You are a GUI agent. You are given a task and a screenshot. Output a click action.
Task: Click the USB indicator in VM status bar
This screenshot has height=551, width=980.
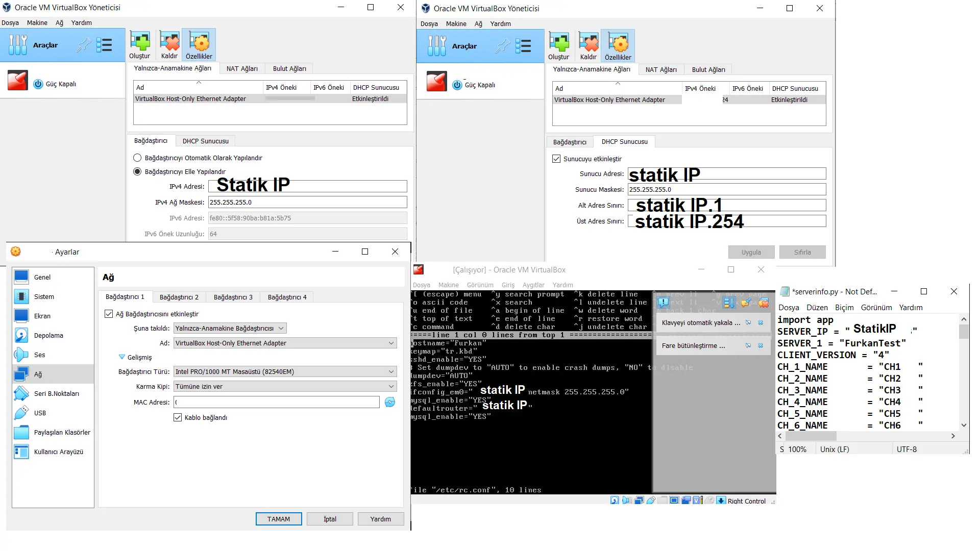(x=651, y=500)
